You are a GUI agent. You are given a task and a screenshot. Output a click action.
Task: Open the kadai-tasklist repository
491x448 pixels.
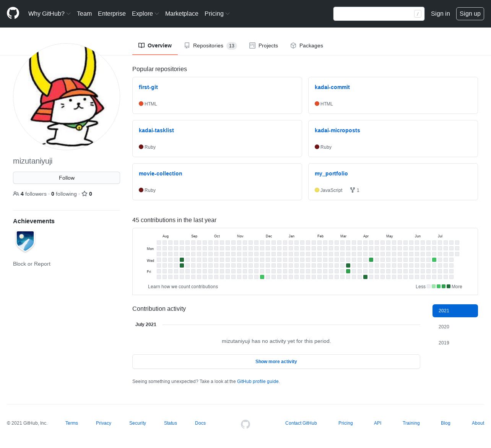(156, 130)
